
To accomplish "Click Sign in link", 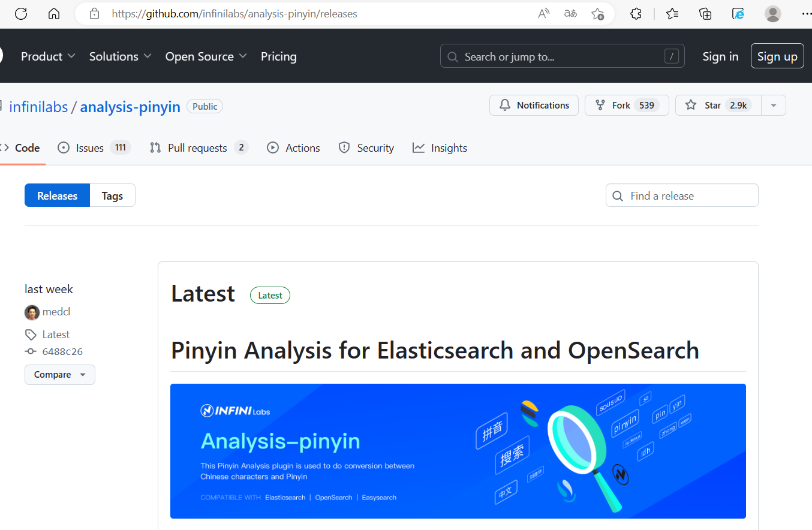I will click(720, 56).
